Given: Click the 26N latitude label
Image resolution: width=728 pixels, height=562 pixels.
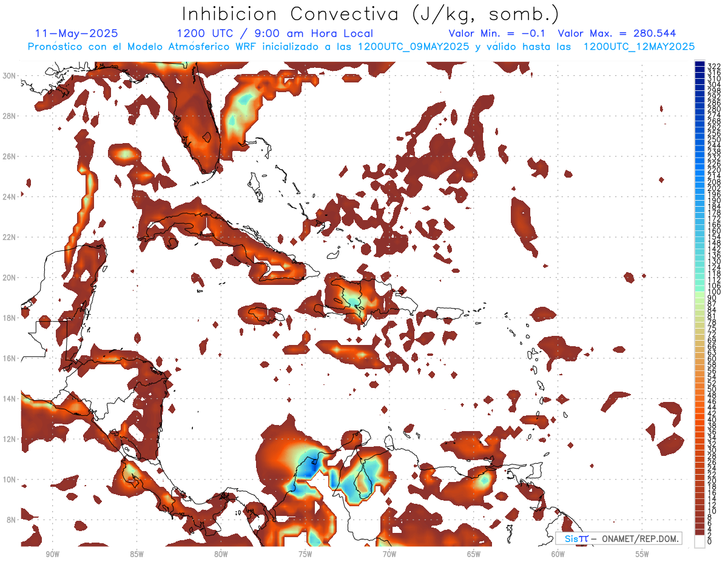Looking at the screenshot, I should tap(10, 156).
